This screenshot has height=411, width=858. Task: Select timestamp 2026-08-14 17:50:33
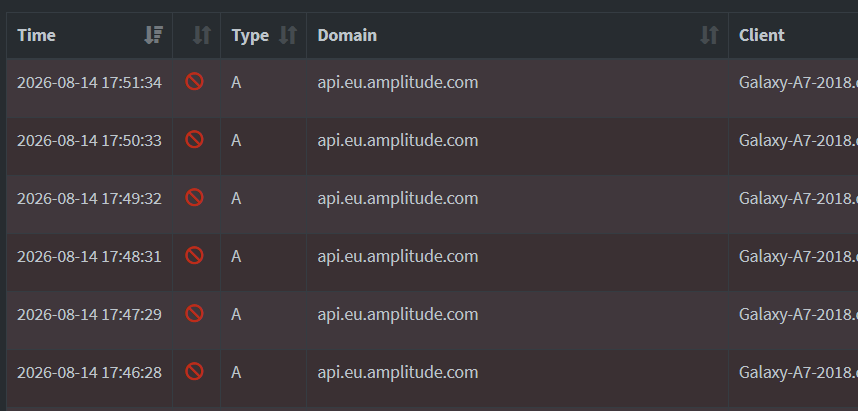pyautogui.click(x=89, y=141)
